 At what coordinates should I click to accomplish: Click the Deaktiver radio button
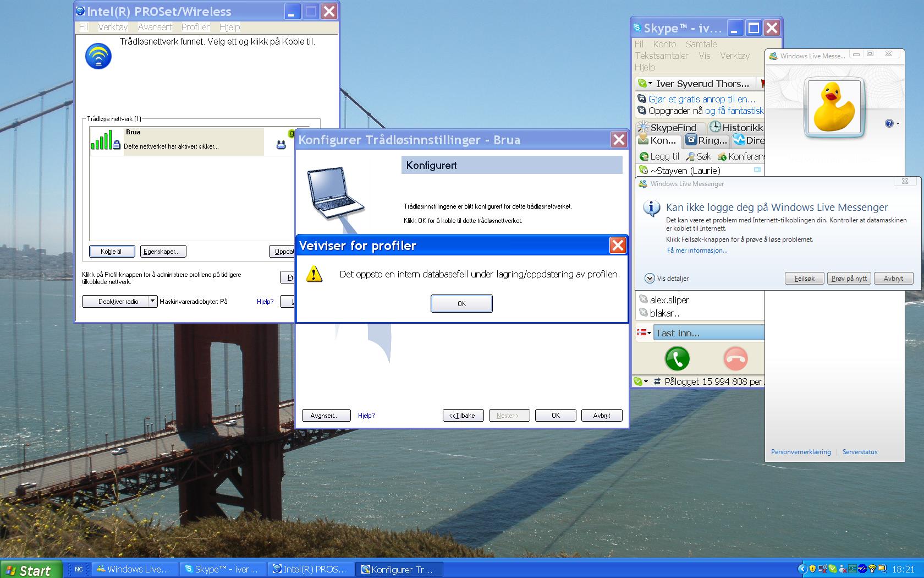(x=116, y=301)
